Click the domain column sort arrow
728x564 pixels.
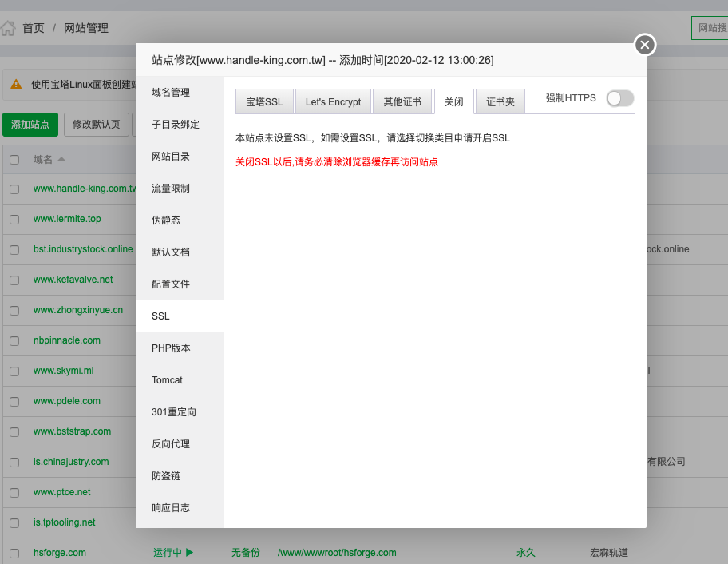[x=61, y=159]
